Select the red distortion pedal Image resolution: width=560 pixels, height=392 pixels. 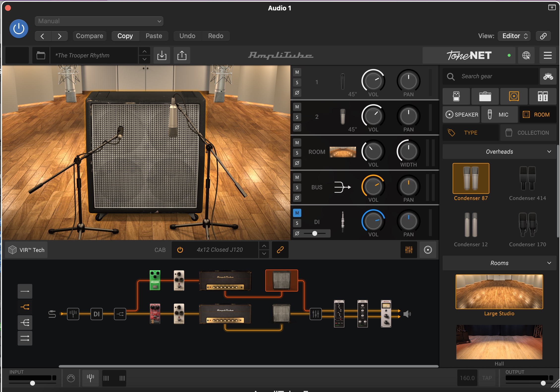155,314
